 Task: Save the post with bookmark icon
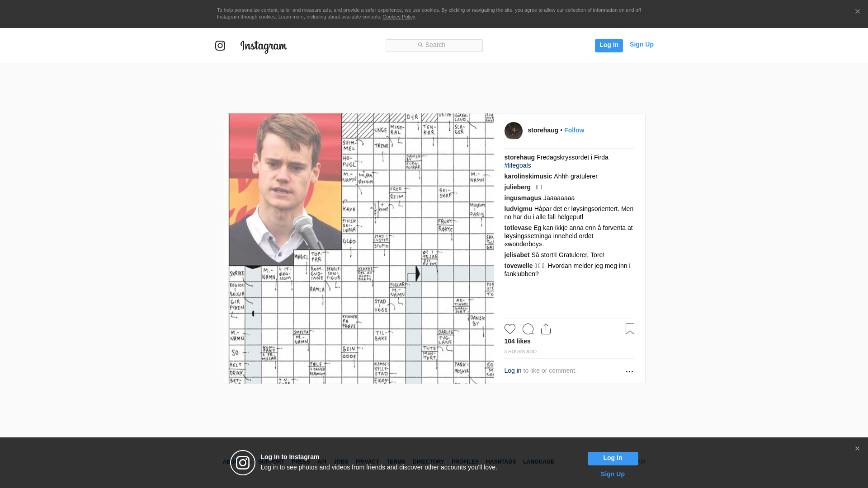tap(630, 329)
